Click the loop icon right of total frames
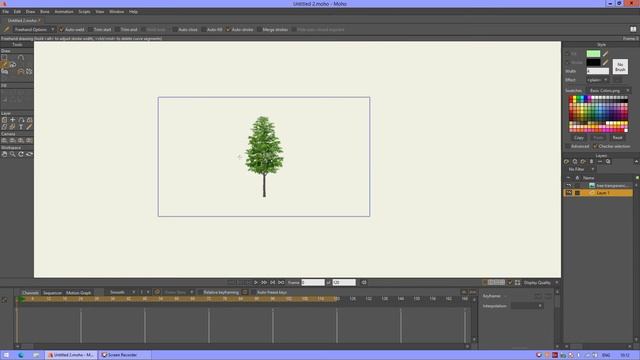This screenshot has width=640, height=360. pyautogui.click(x=364, y=282)
